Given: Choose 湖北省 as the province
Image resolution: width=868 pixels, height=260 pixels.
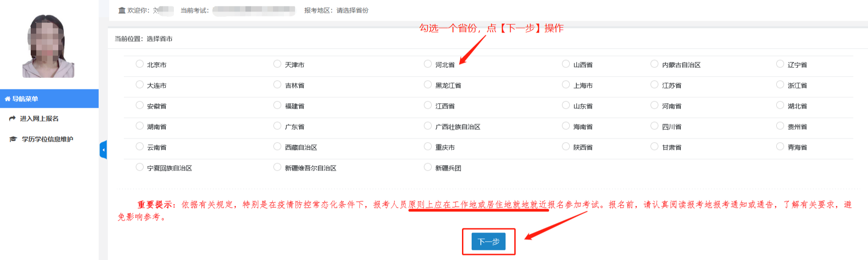Looking at the screenshot, I should tap(780, 105).
